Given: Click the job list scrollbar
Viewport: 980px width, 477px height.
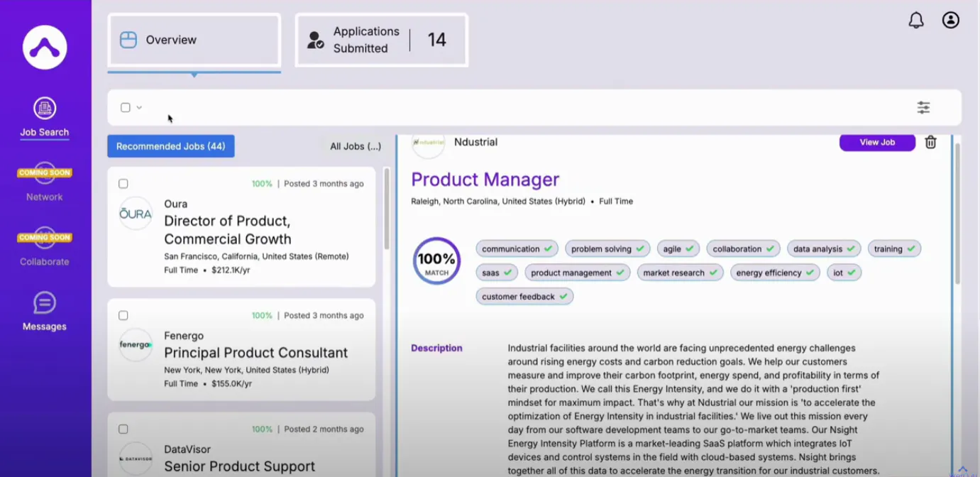Looking at the screenshot, I should click(x=387, y=209).
